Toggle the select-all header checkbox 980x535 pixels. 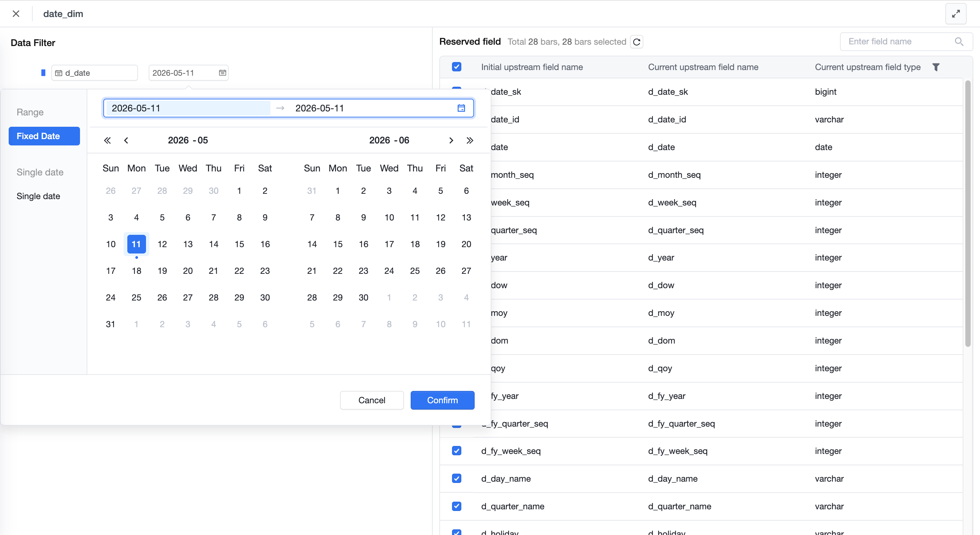click(457, 67)
